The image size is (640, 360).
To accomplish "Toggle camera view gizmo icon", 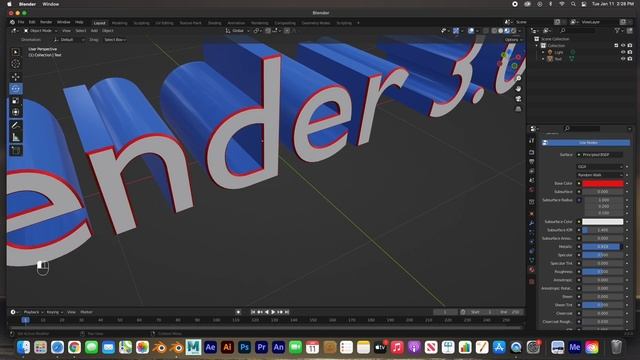I will tap(518, 99).
